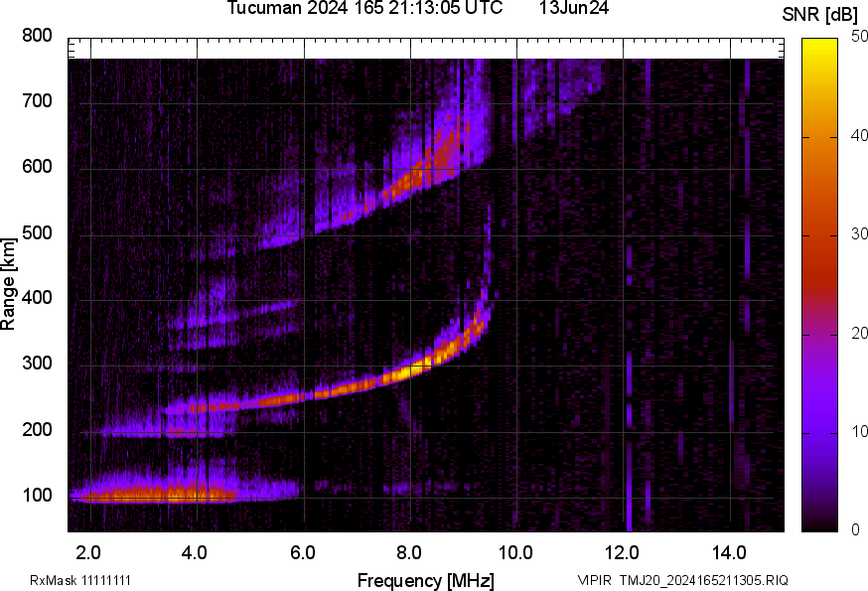Click the range axis value 400
The width and height of the screenshot is (868, 591).
point(37,298)
